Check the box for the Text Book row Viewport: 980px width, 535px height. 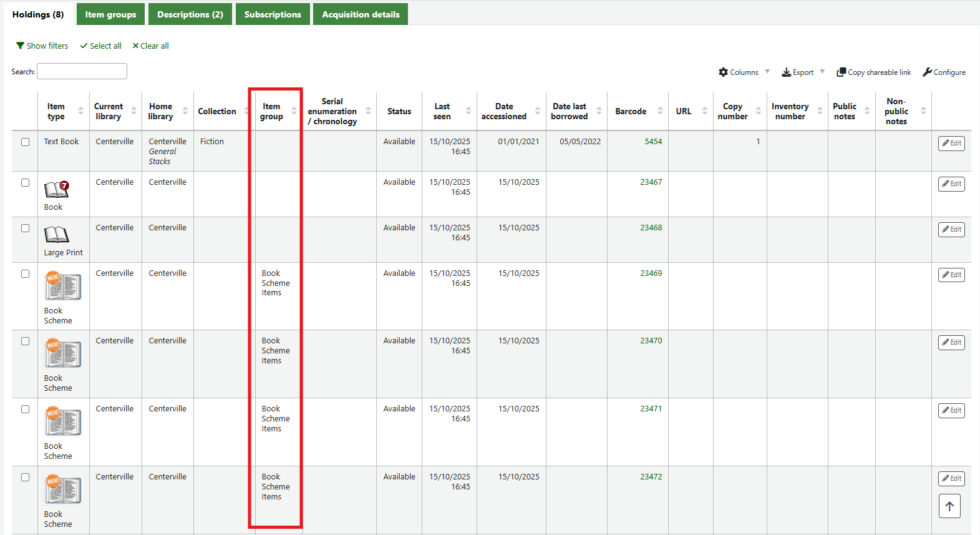pos(26,142)
